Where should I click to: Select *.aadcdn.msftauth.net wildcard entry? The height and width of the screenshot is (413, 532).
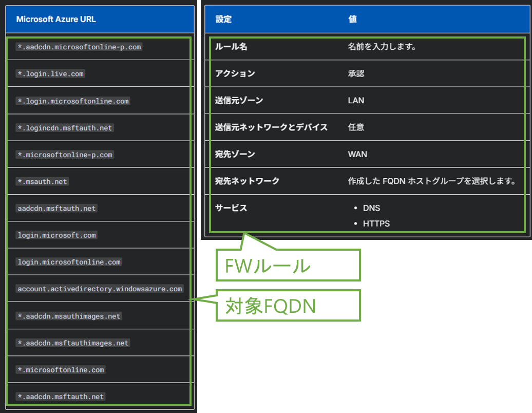tap(61, 397)
